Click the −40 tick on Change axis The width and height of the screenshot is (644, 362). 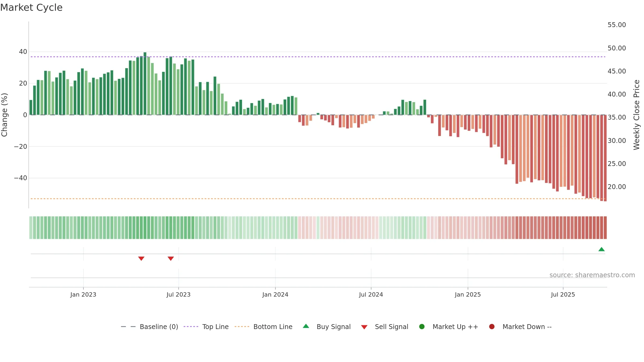pyautogui.click(x=21, y=178)
